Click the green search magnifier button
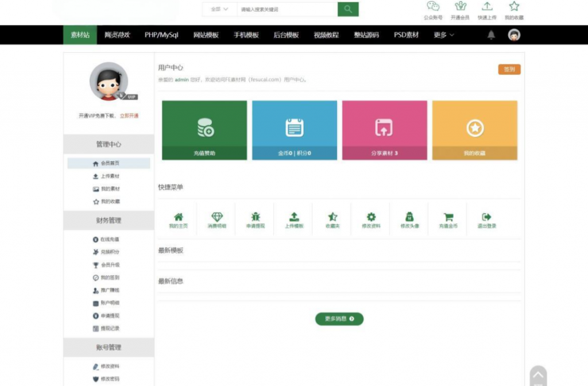 [x=348, y=9]
